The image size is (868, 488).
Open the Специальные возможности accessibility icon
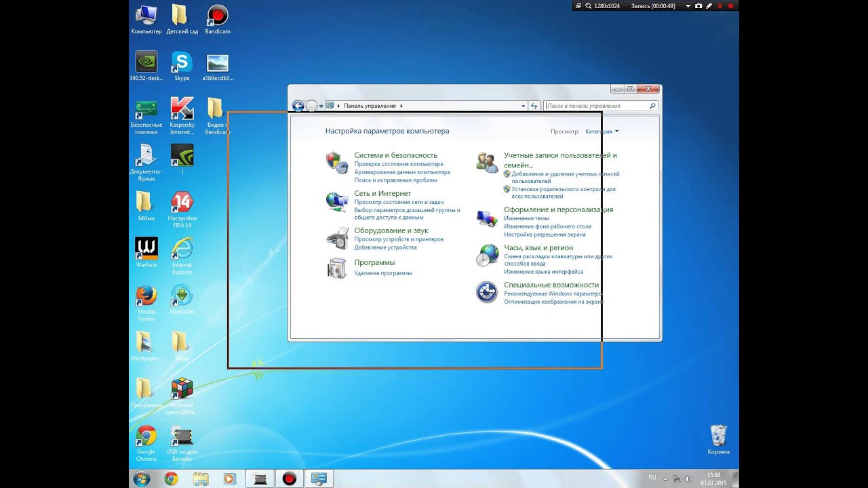[487, 292]
